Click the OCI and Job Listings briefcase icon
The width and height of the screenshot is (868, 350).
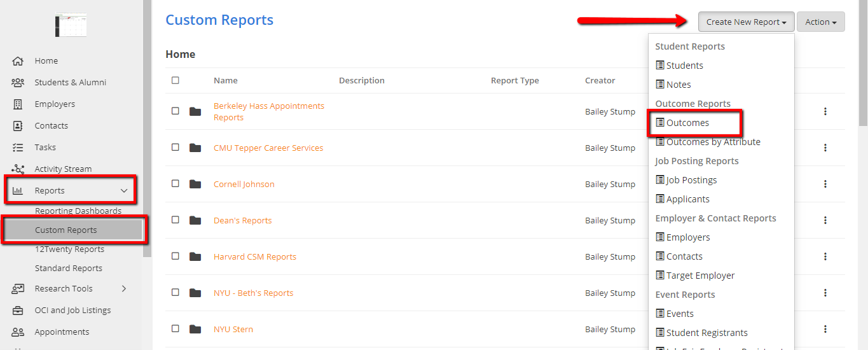click(18, 311)
